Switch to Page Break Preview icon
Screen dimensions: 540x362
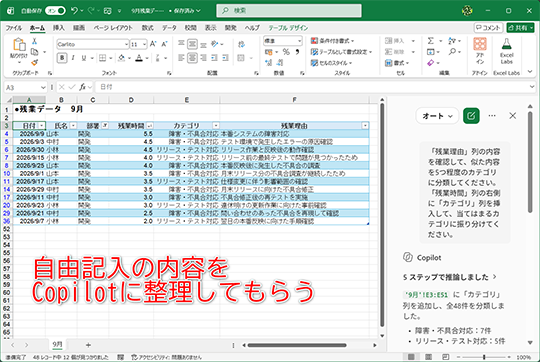(x=445, y=357)
